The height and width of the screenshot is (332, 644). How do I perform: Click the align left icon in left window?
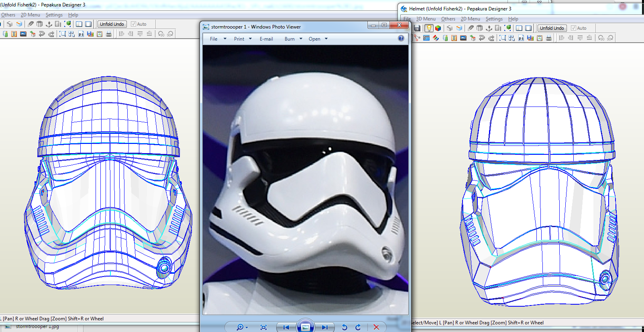pos(121,34)
